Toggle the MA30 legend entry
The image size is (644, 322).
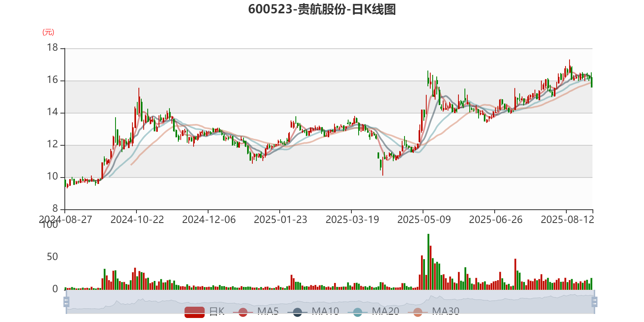[433, 312]
